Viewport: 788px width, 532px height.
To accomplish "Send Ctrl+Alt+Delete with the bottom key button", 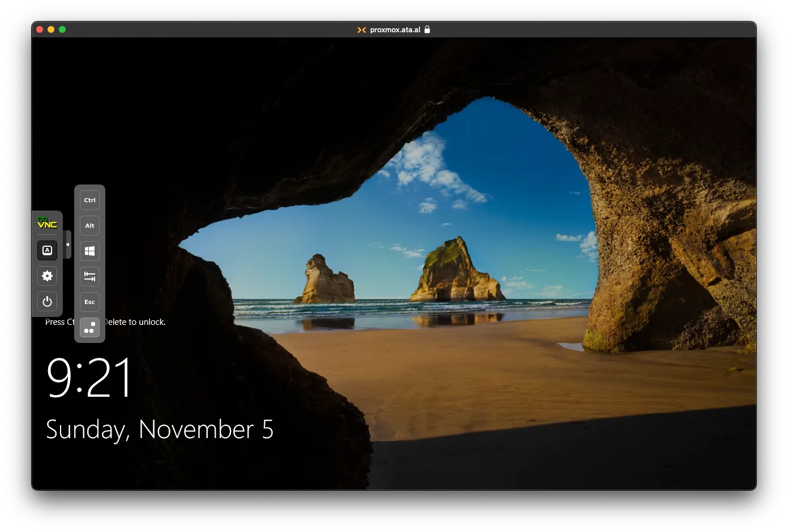I will pyautogui.click(x=89, y=327).
